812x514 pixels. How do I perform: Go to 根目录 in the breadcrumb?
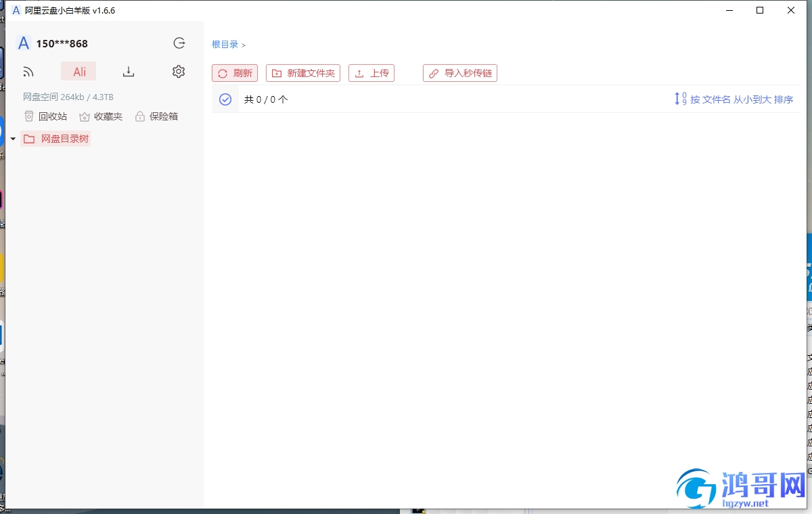[x=225, y=45]
